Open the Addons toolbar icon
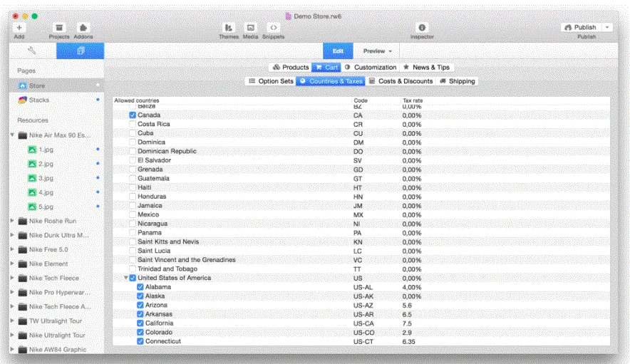Image resolution: width=630 pixels, height=364 pixels. tap(83, 27)
